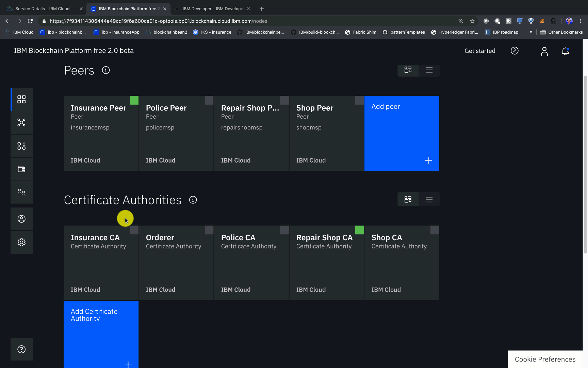Switch Certificate Authorities to list view

click(429, 199)
